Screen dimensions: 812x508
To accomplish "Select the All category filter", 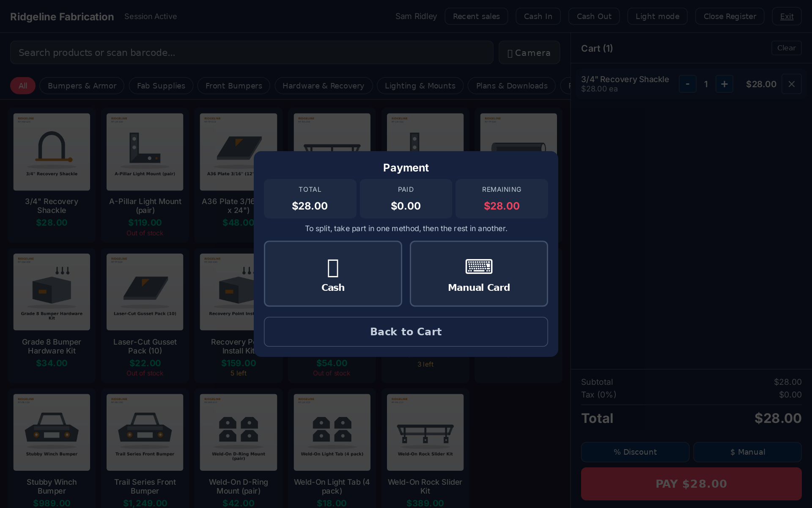I will [x=23, y=86].
